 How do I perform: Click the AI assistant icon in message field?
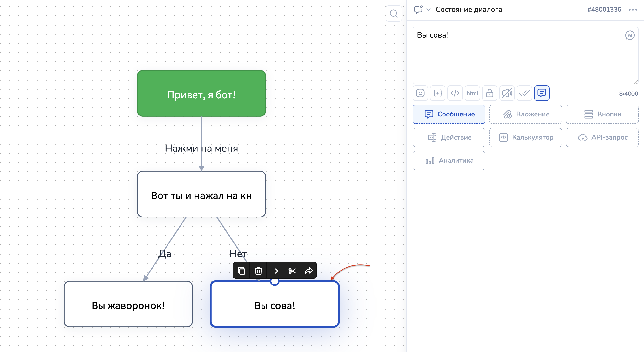(630, 35)
